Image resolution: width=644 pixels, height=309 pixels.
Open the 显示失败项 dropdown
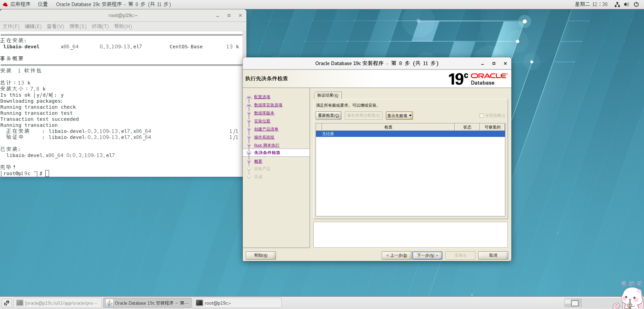click(399, 115)
